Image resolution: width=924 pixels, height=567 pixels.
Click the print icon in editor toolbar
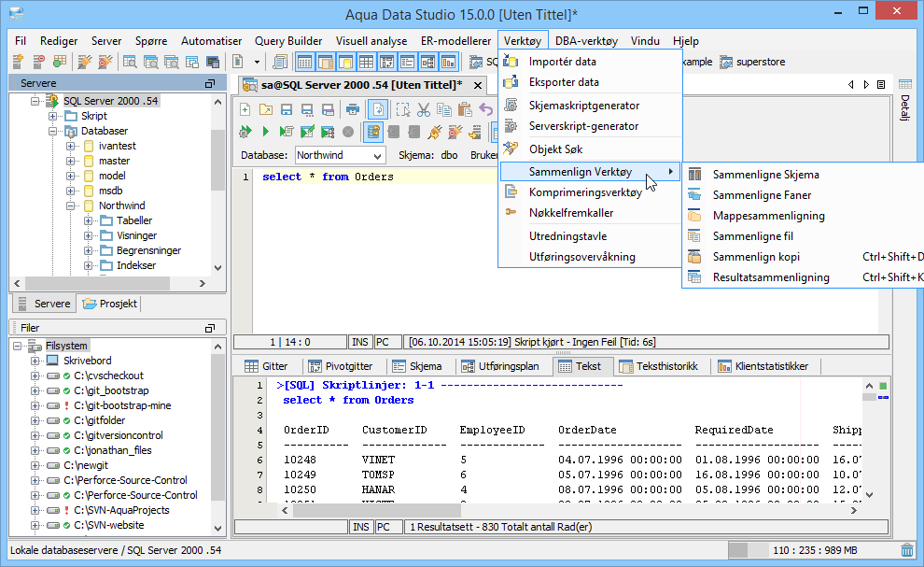click(x=353, y=109)
